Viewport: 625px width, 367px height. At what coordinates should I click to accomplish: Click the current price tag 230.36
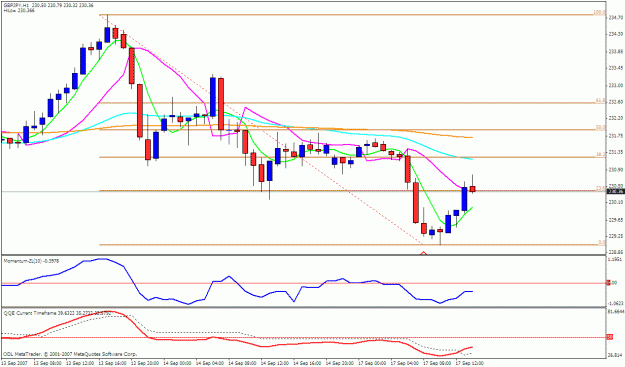click(x=615, y=192)
